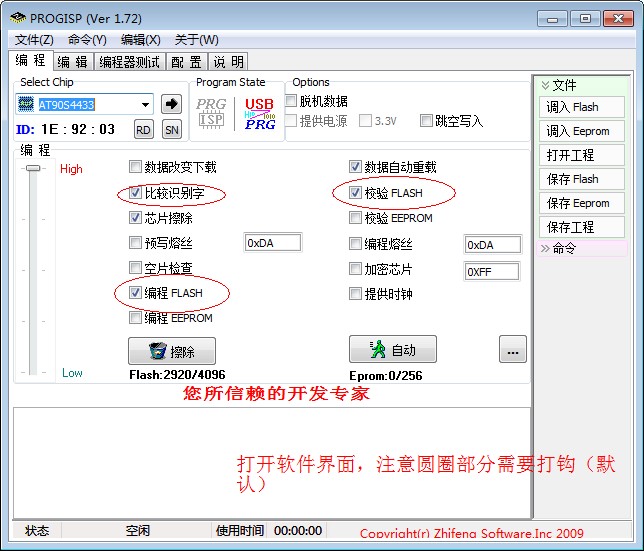Click the RD button to read chip ID
The height and width of the screenshot is (551, 644).
coord(143,130)
